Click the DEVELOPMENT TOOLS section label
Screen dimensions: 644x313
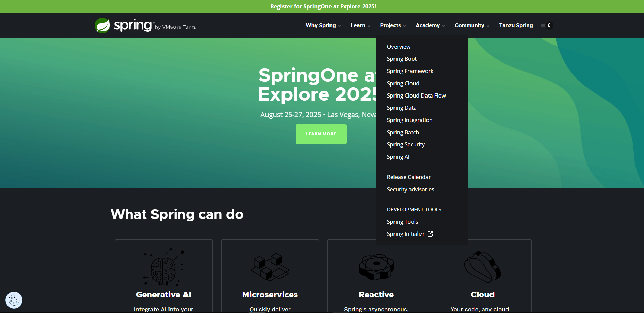414,210
